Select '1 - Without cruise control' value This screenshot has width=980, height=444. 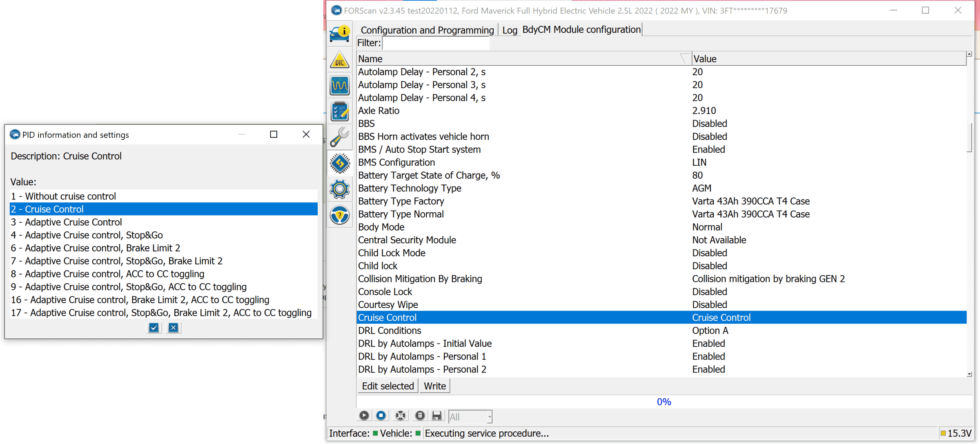tap(164, 196)
